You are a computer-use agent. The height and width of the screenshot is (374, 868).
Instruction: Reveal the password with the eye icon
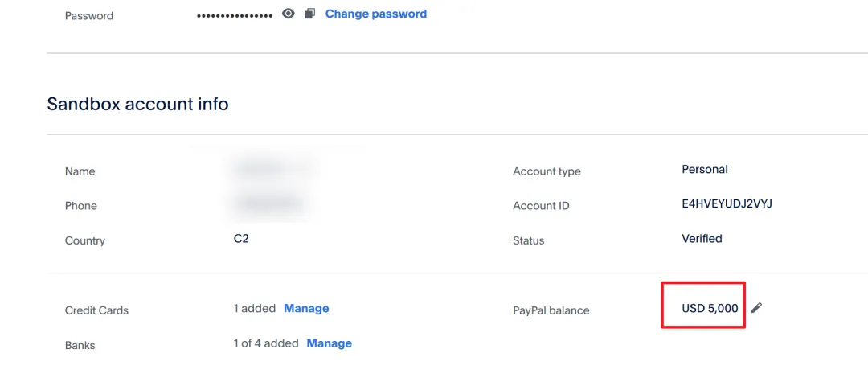tap(289, 14)
